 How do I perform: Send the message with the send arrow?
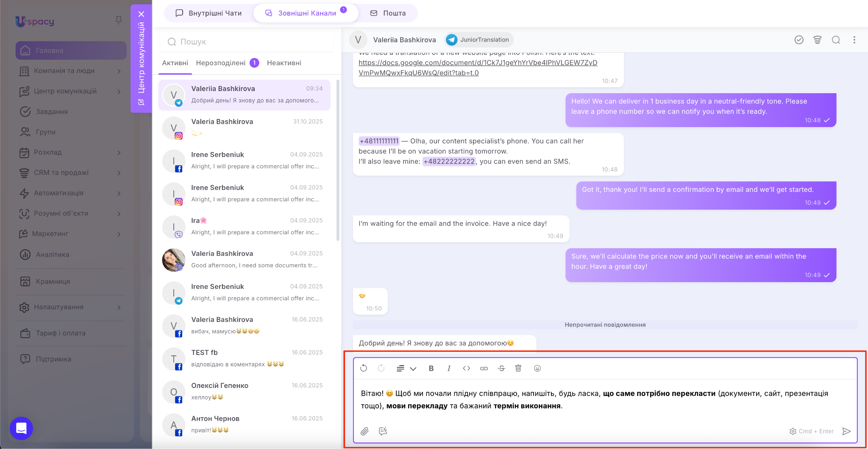pyautogui.click(x=846, y=431)
